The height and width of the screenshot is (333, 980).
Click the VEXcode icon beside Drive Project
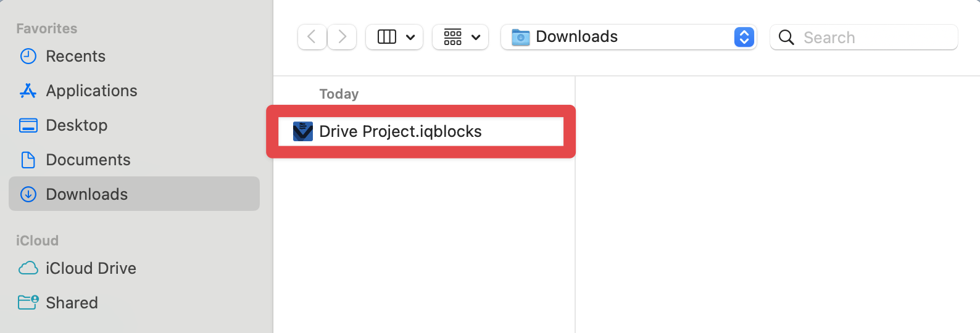[x=302, y=131]
